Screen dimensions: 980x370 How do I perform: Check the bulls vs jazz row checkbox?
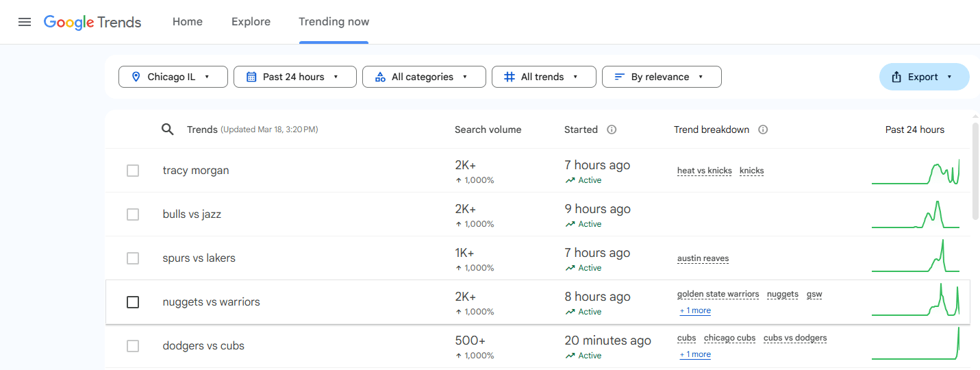click(133, 214)
